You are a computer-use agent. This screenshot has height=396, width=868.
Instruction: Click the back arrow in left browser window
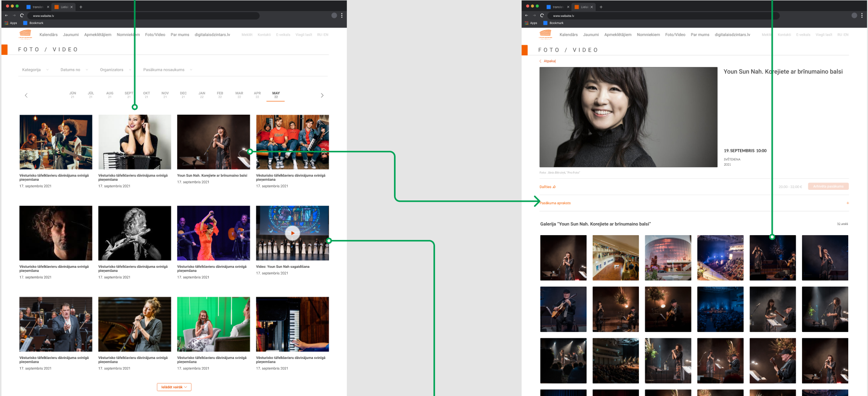[6, 15]
